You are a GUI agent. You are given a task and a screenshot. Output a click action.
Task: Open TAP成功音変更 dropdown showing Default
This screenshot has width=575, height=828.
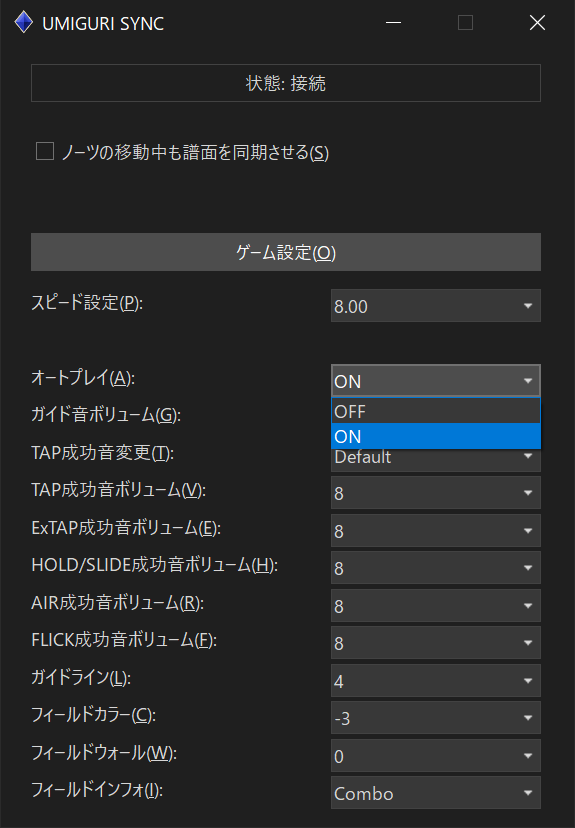pos(436,460)
